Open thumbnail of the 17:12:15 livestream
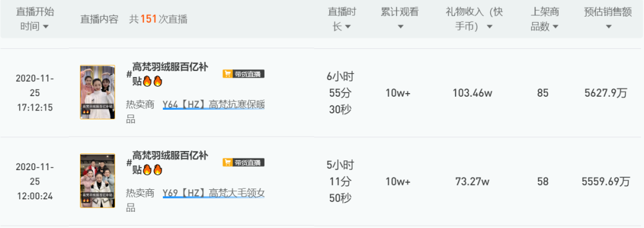Image resolution: width=644 pixels, height=228 pixels. 97,93
